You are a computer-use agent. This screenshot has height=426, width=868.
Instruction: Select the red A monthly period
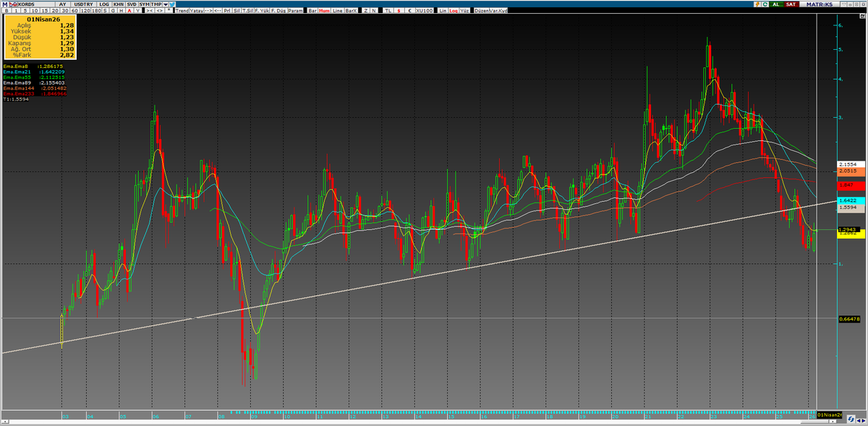(129, 11)
